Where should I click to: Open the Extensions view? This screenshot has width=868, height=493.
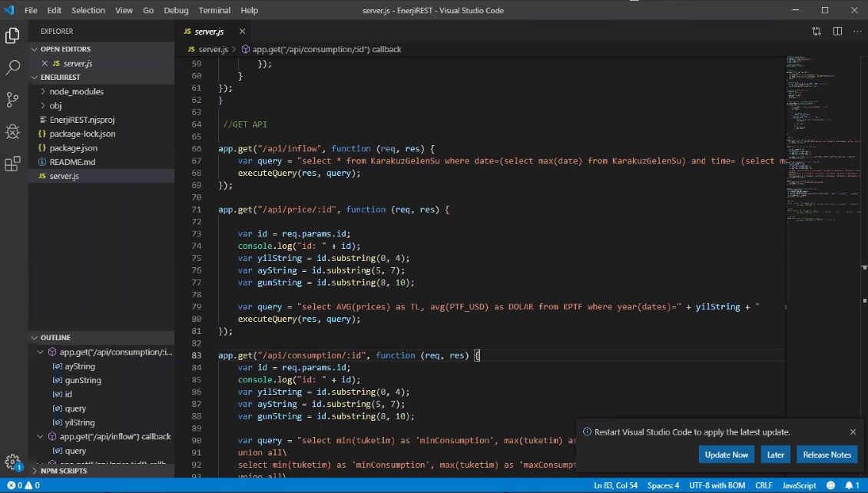point(12,164)
